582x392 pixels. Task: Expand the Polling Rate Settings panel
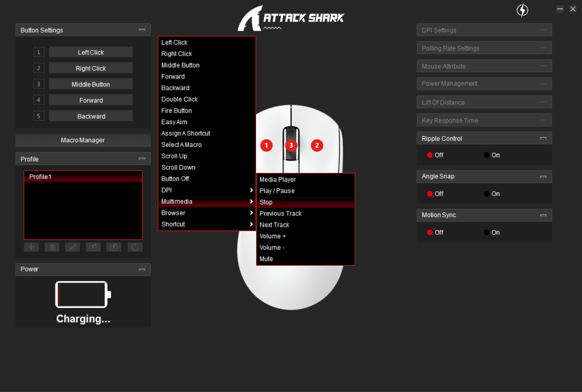[x=543, y=48]
